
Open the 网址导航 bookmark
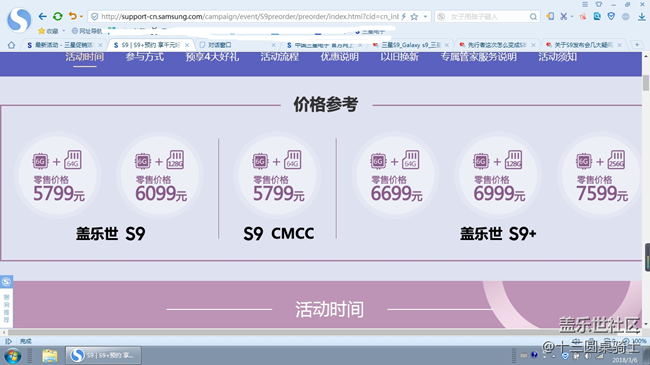pos(87,31)
